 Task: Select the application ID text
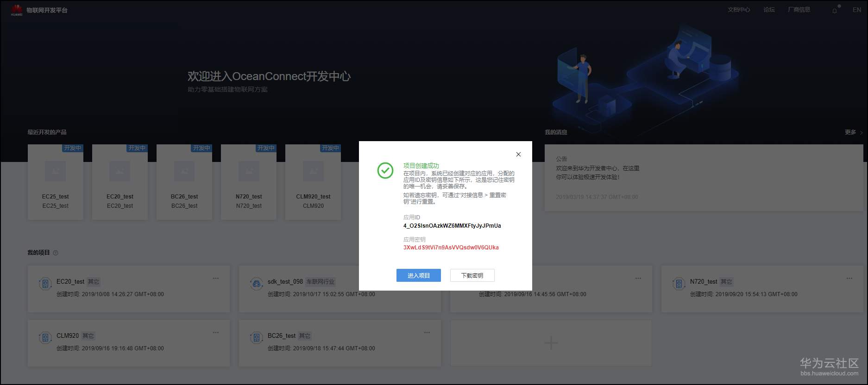pos(452,226)
